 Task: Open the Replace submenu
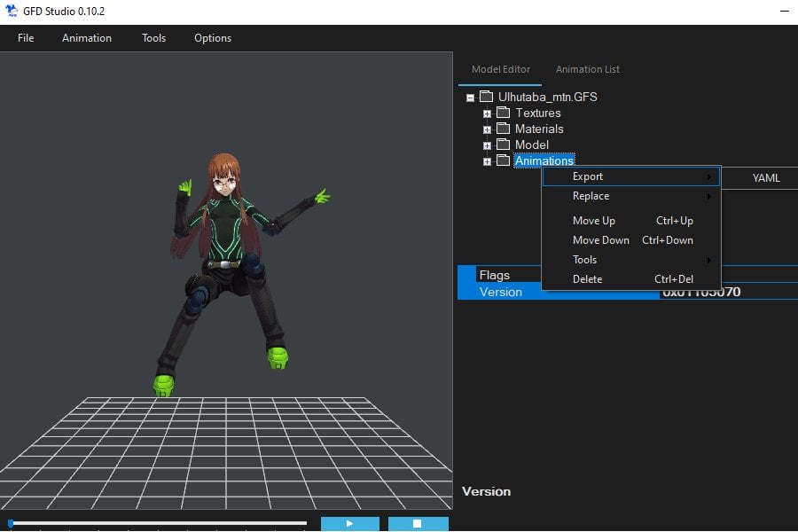pos(631,196)
